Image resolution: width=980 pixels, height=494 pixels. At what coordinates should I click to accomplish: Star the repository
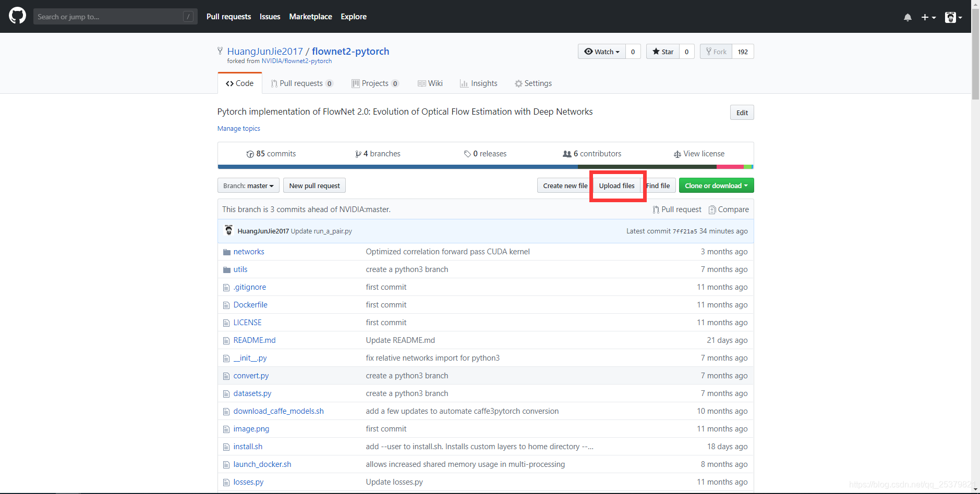[x=663, y=52]
